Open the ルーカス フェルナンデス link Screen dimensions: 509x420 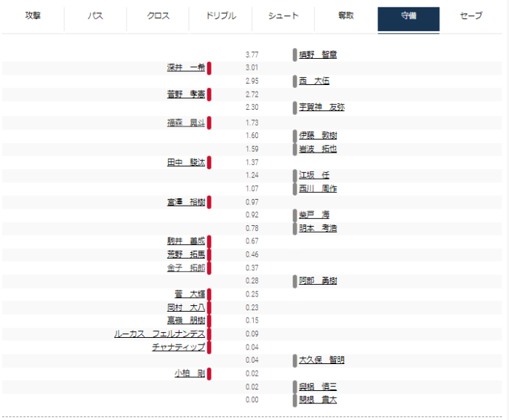coord(159,334)
